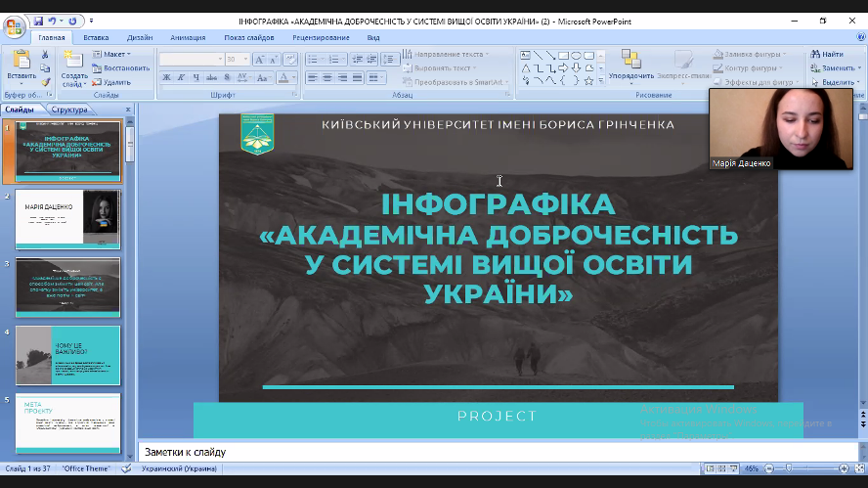This screenshot has height=488, width=868.
Task: Toggle underline Ч formatting
Action: (195, 78)
